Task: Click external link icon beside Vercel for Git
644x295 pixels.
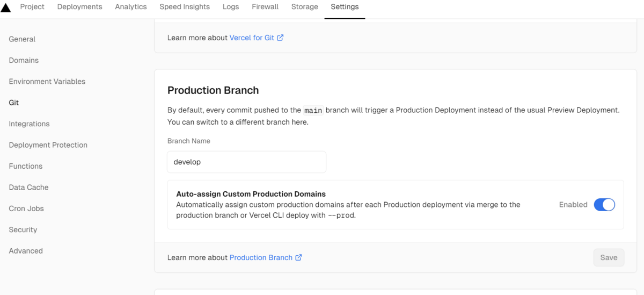Action: pyautogui.click(x=280, y=38)
